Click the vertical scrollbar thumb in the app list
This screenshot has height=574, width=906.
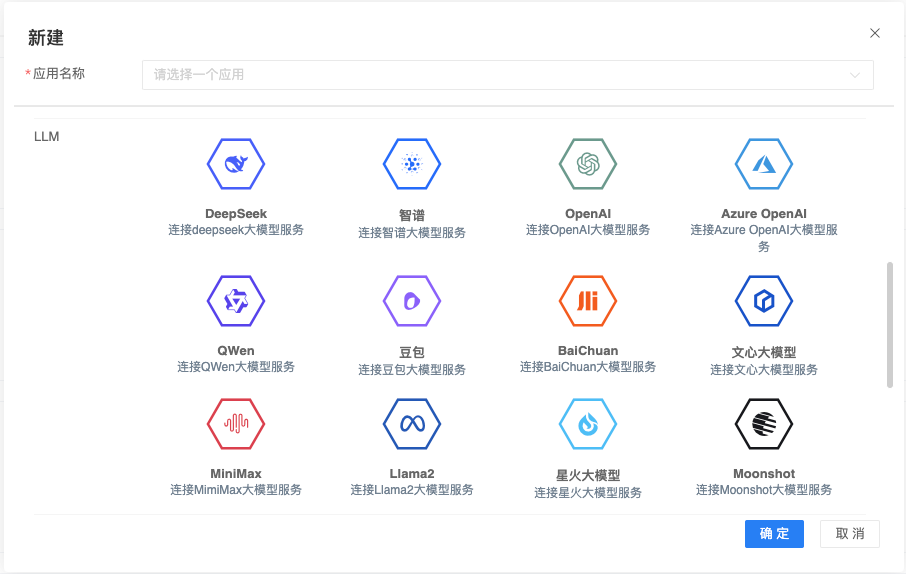pos(890,325)
